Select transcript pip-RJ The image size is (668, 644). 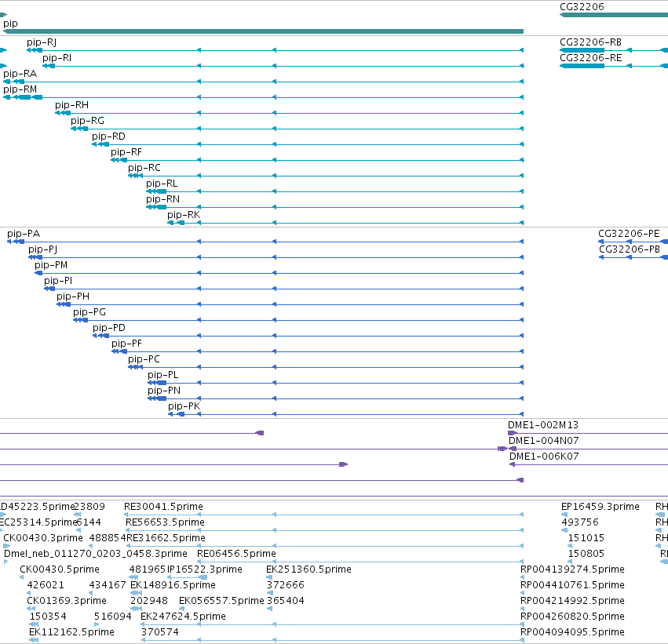coord(42,42)
